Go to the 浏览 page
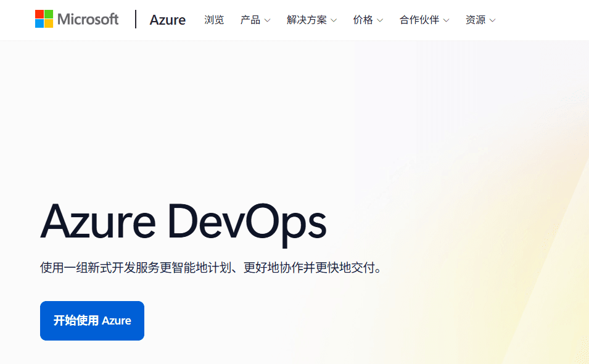This screenshot has height=364, width=589. (214, 20)
